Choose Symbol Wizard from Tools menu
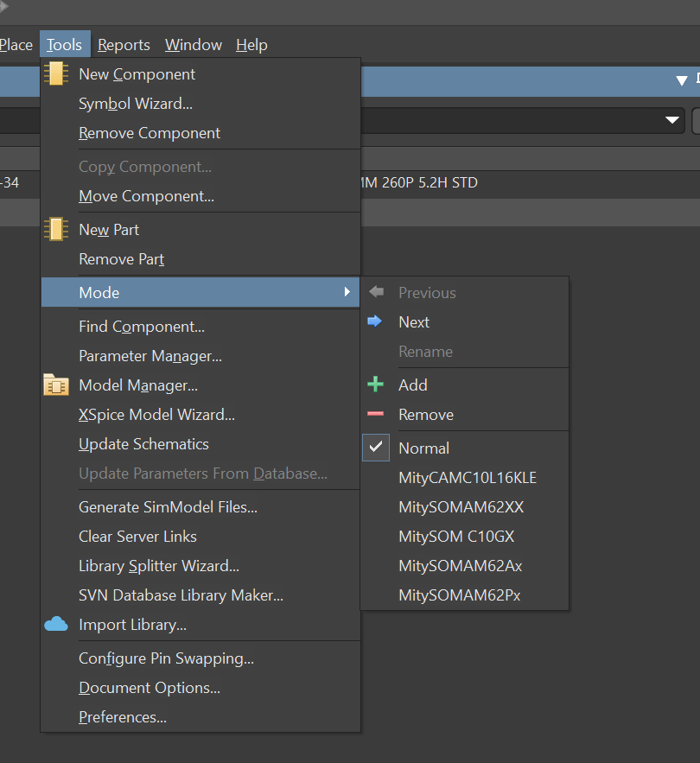Image resolution: width=700 pixels, height=763 pixels. (136, 104)
